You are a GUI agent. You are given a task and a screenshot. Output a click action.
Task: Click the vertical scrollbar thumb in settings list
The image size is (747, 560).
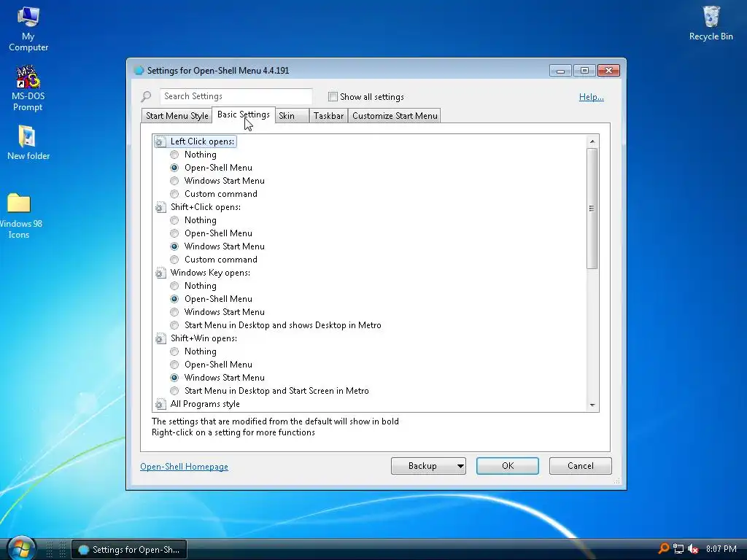[592, 209]
